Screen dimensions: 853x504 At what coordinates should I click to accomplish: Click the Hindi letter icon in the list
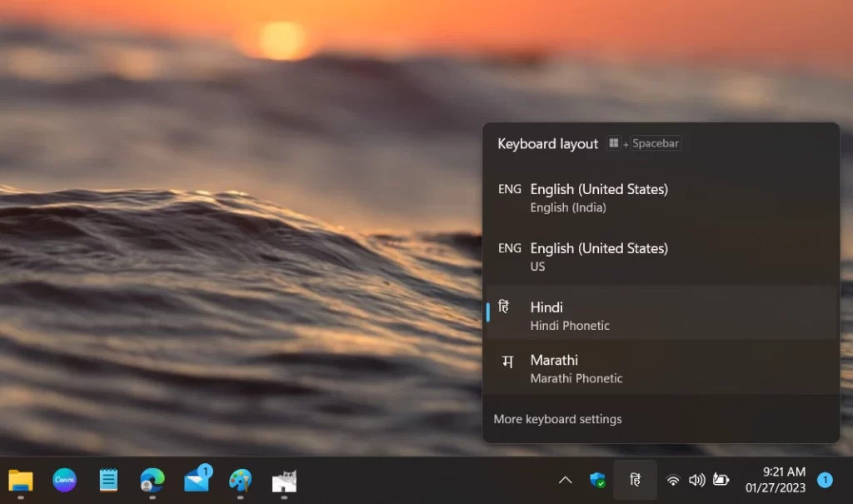[504, 307]
